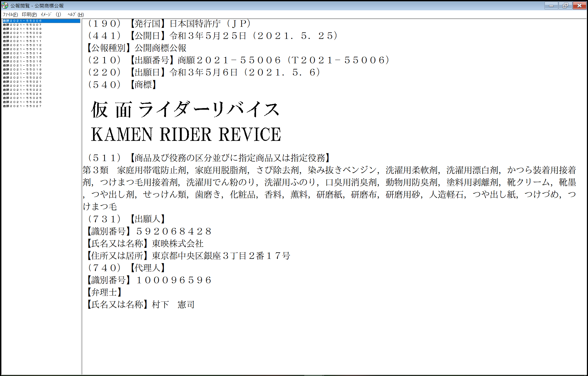
Task: Click the applicant name 東映株式会社
Action: pos(178,244)
